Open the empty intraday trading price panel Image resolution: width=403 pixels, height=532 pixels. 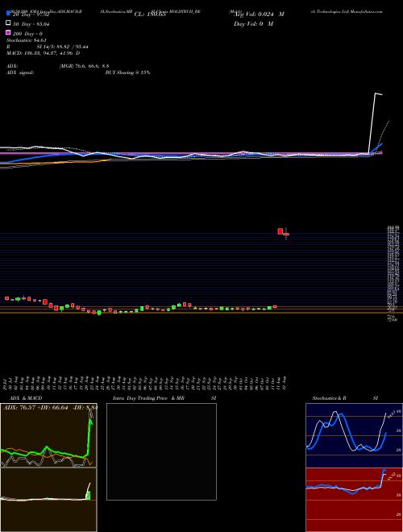161,451
